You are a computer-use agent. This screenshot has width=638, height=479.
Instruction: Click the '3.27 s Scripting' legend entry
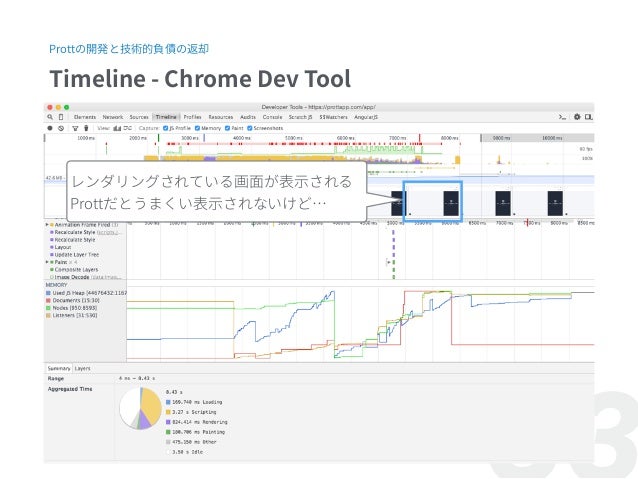(191, 412)
